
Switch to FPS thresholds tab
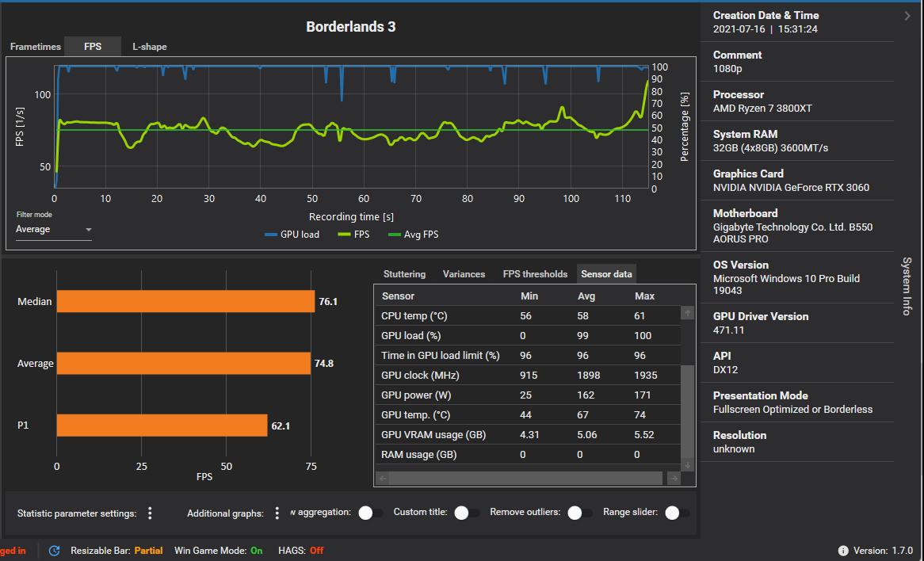(535, 274)
